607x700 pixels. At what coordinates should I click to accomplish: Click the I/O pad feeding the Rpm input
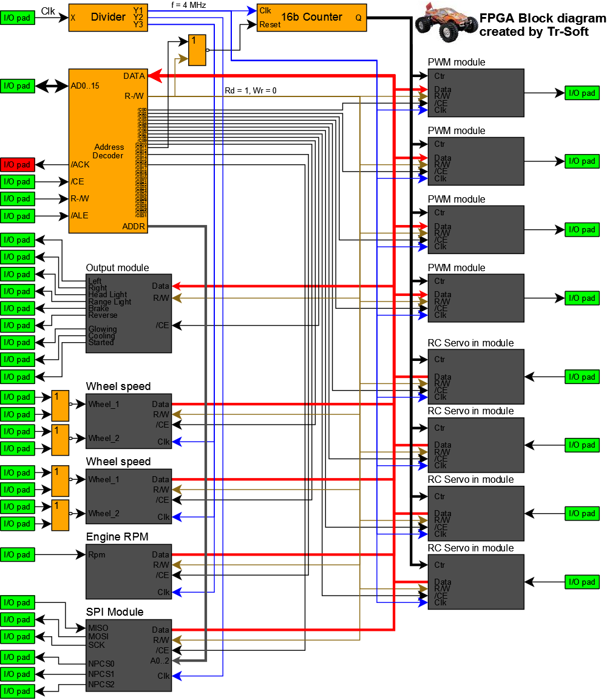point(18,554)
